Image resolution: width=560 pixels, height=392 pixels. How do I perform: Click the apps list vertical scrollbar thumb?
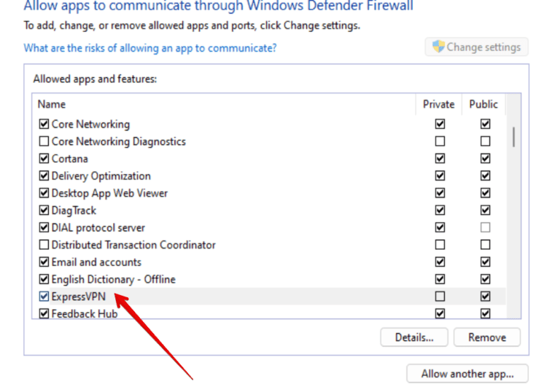point(514,136)
